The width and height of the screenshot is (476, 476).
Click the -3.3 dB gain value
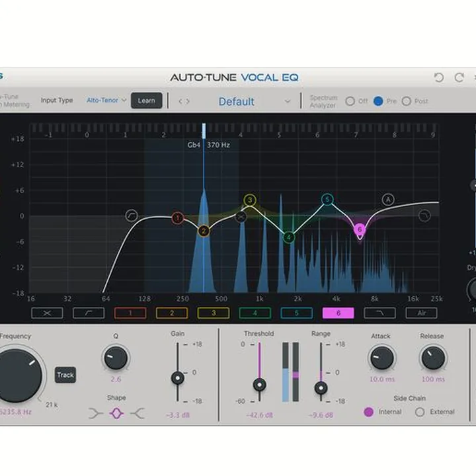178,415
